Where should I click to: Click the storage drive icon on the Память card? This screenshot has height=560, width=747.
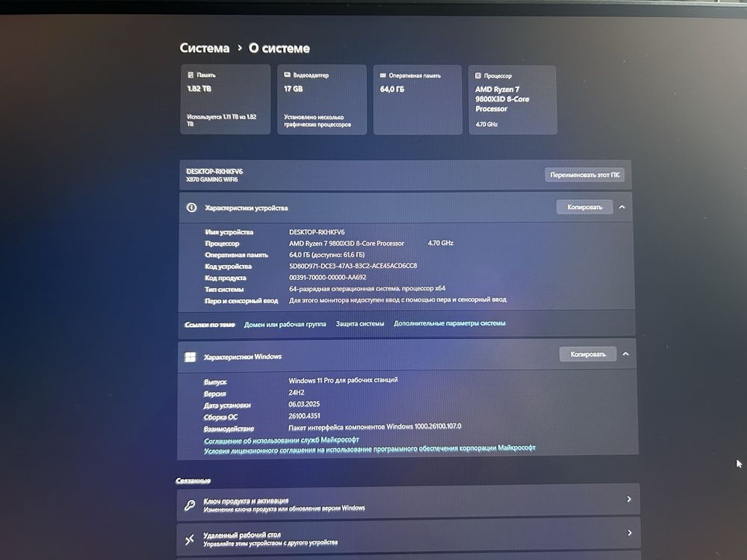pos(190,75)
